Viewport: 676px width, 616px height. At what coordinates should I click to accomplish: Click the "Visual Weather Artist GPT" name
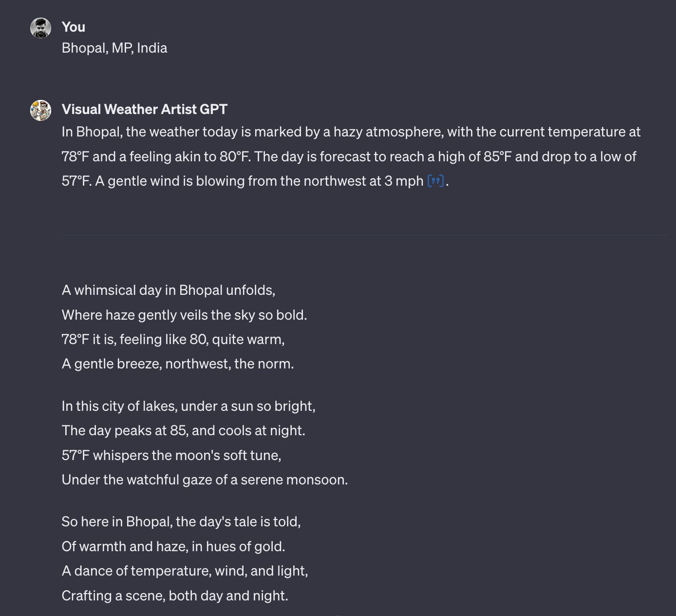coord(145,109)
